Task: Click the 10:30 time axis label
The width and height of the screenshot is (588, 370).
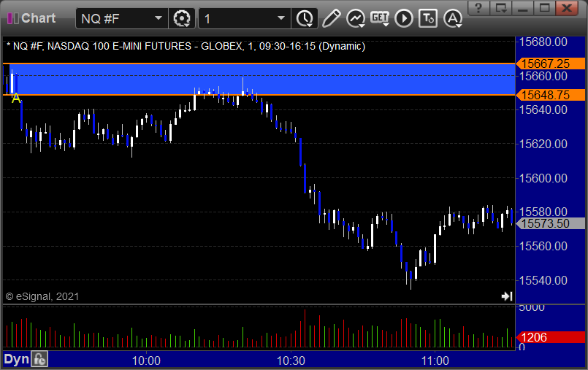Action: 291,361
